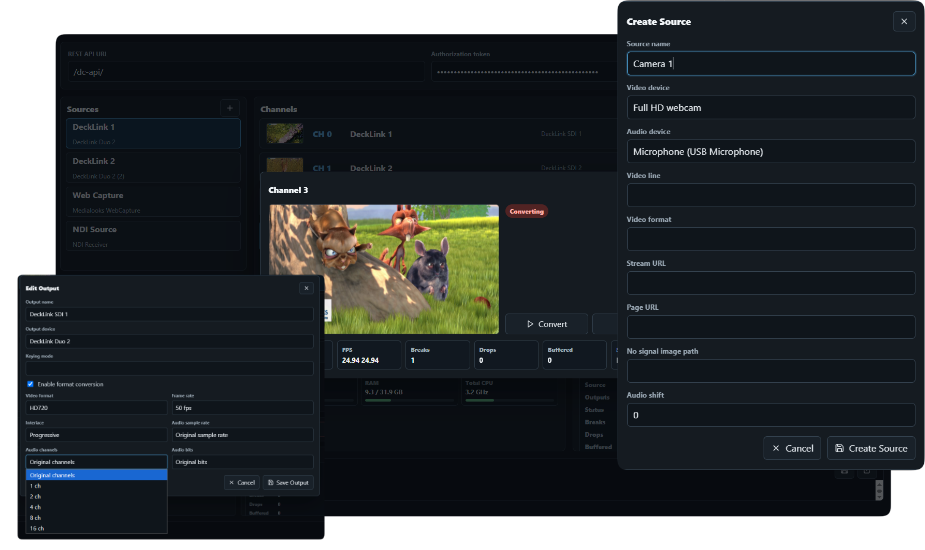Open the Audio sample rate dropdown
The image size is (925, 550).
[x=242, y=435]
